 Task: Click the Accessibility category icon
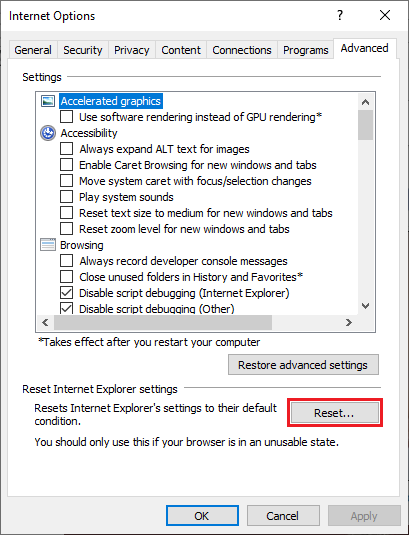[48, 133]
